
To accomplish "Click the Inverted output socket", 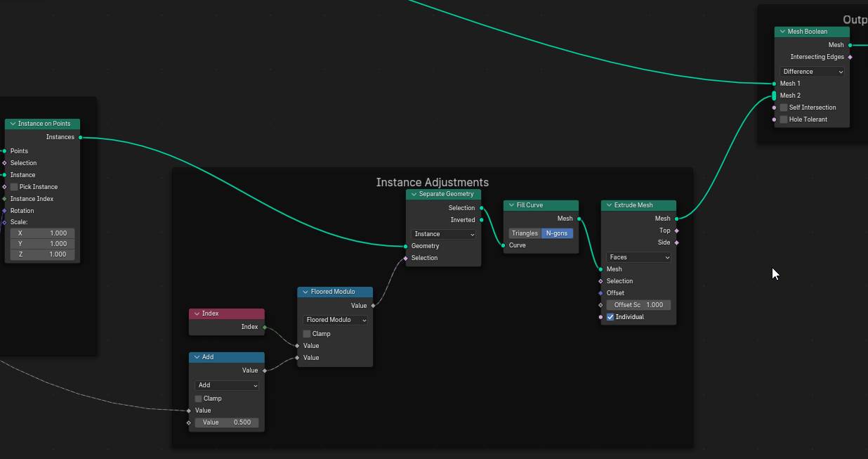I will (481, 220).
